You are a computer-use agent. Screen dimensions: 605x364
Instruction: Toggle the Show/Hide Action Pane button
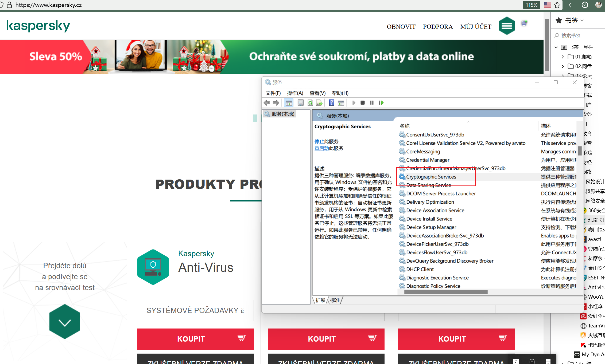pyautogui.click(x=341, y=103)
